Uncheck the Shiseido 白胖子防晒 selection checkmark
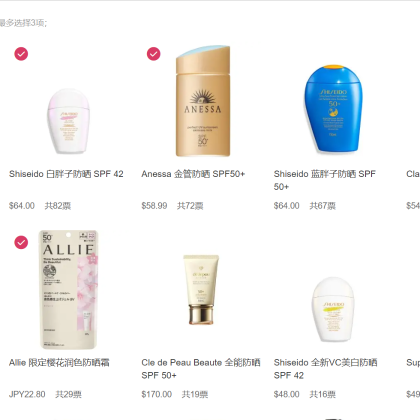Screen dimensions: 420x420 click(x=21, y=54)
